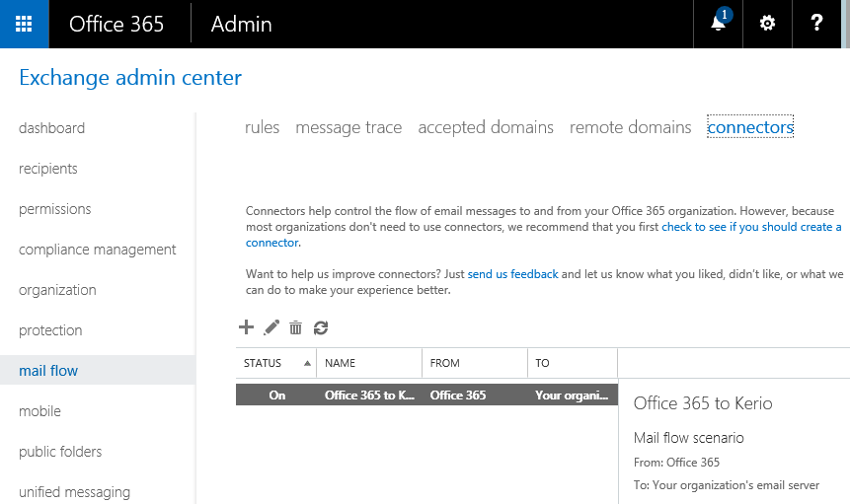Open the message trace tab
The image size is (850, 504).
348,127
